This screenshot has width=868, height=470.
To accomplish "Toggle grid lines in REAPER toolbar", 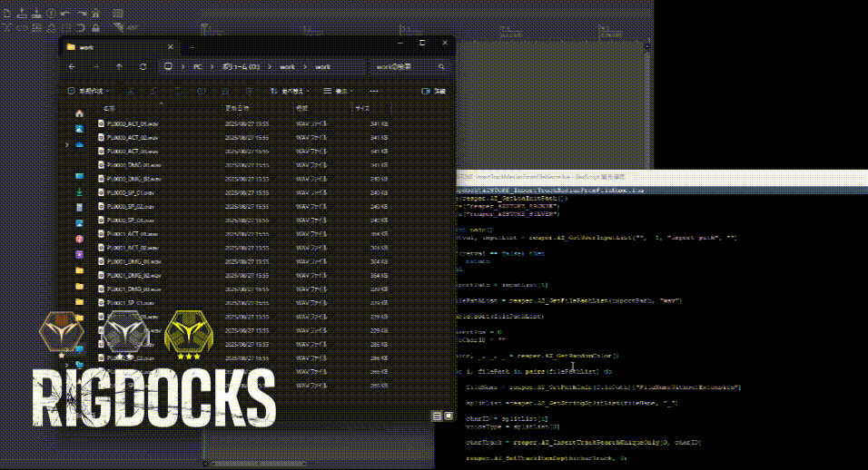I will coord(66,27).
